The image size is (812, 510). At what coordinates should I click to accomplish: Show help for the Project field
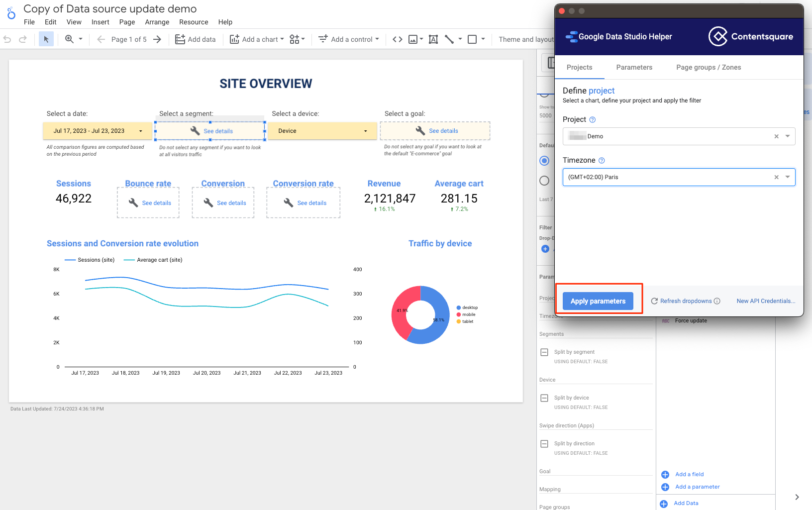coord(593,119)
